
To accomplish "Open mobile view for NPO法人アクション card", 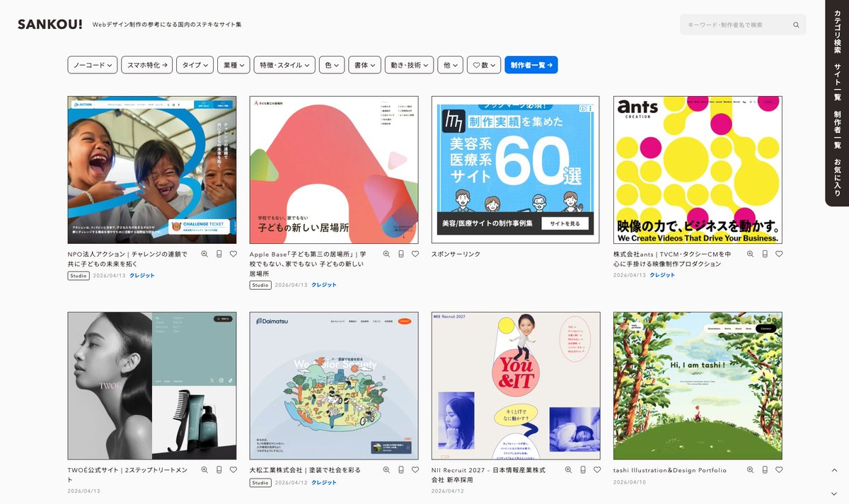I will (219, 254).
